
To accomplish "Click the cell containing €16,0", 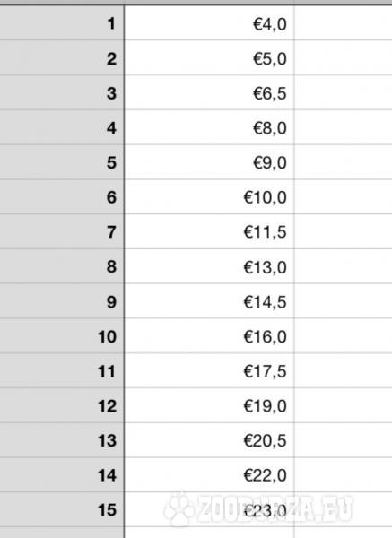I will pos(209,336).
